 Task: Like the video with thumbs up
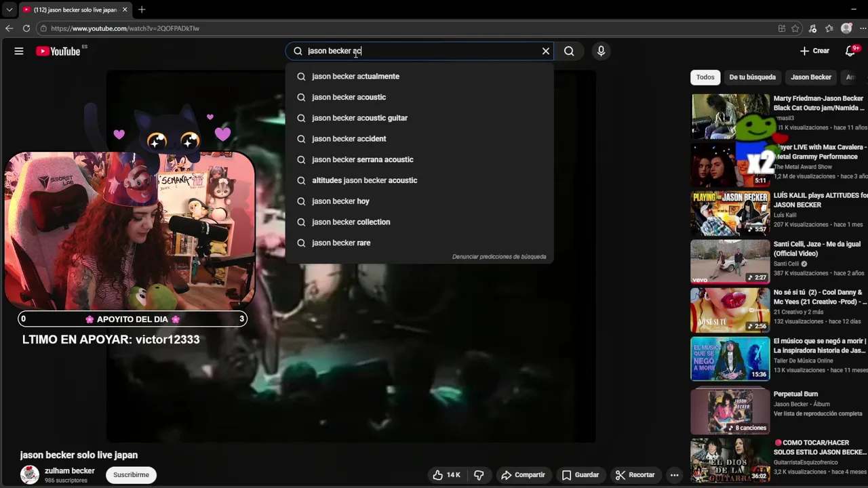coord(447,475)
